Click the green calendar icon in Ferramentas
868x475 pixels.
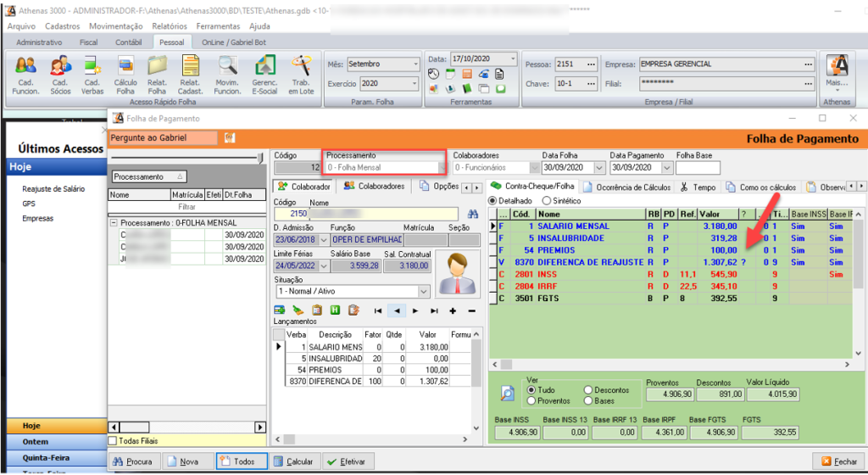coord(451,74)
